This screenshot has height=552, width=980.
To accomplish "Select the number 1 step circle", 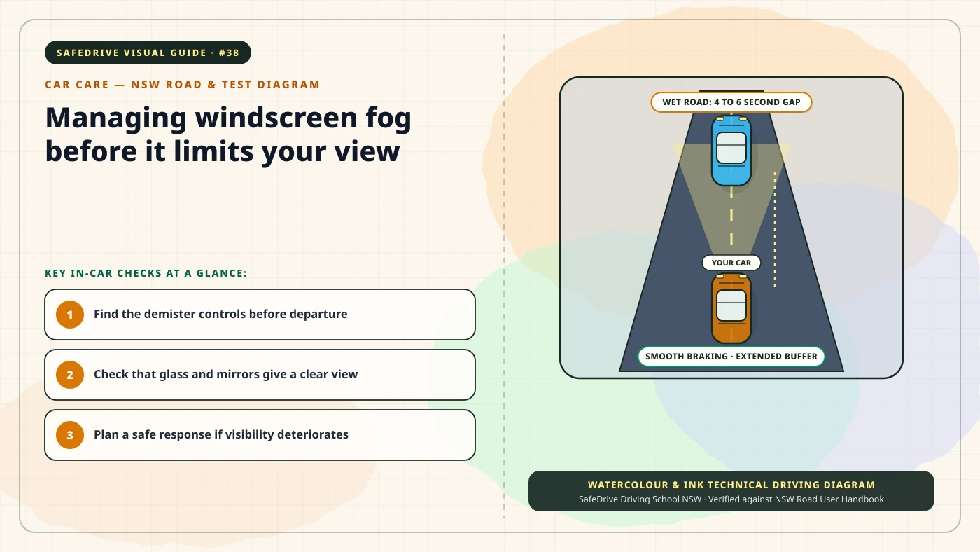I will coord(70,315).
